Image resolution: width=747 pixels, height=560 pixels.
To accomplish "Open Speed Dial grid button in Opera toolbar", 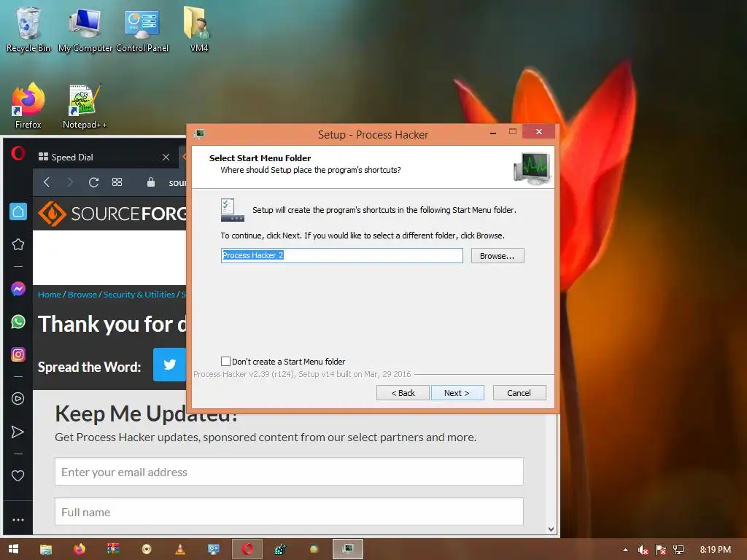I will 117,182.
